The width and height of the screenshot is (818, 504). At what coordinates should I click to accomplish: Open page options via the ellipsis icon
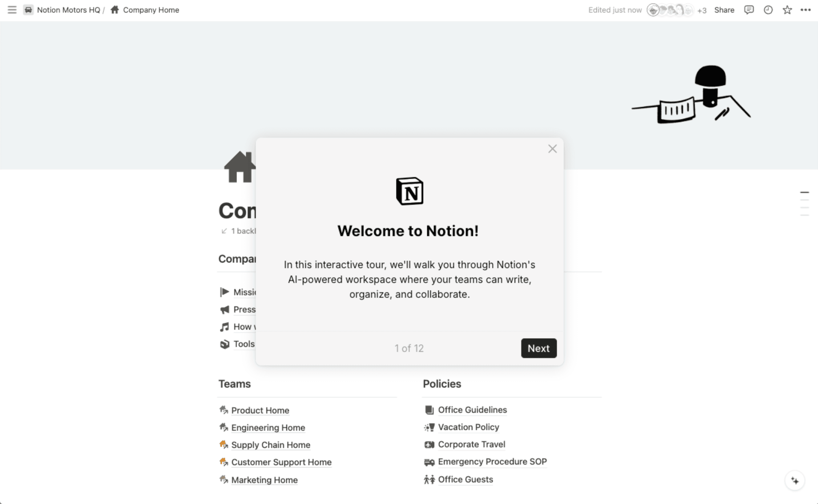click(x=806, y=10)
